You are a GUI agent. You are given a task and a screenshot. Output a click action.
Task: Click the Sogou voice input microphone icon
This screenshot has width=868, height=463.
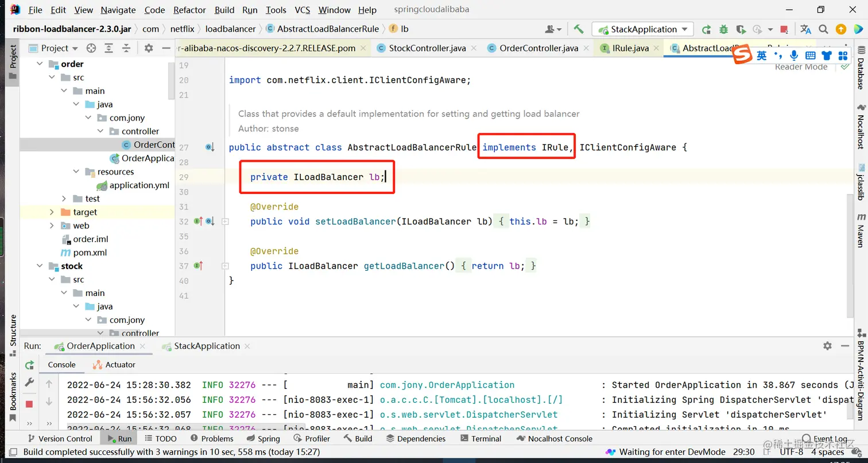tap(794, 55)
